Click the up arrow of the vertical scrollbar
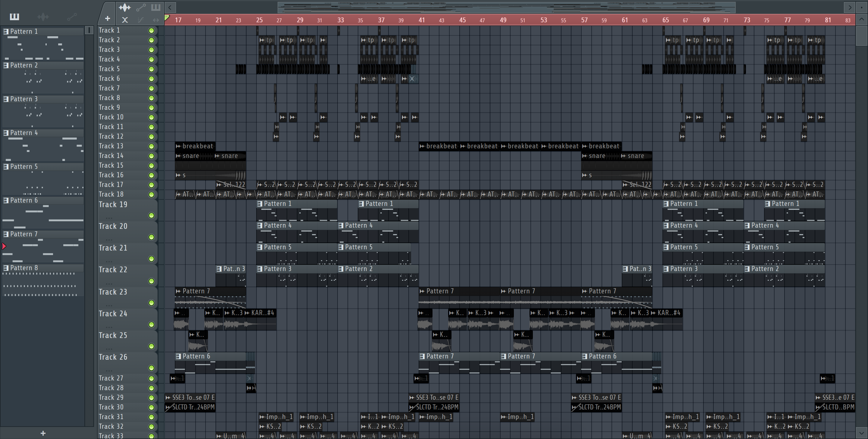Screen dimensions: 868x439 [862, 19]
